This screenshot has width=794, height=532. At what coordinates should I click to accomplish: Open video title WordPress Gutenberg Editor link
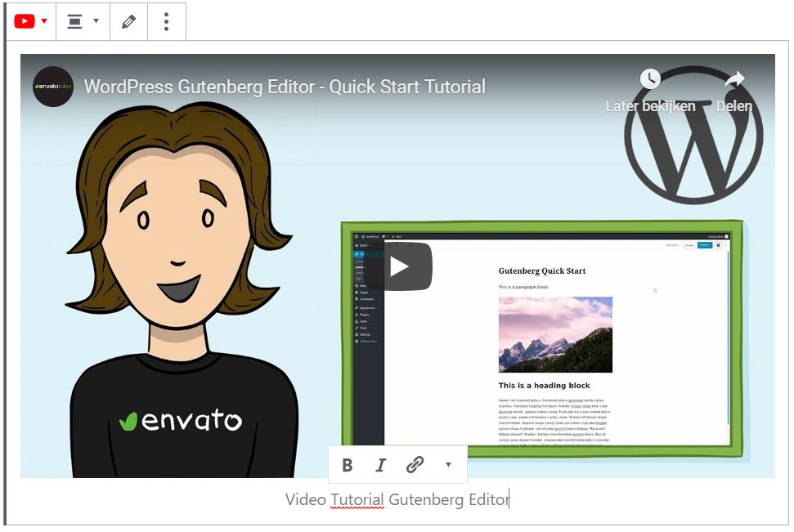click(x=285, y=87)
